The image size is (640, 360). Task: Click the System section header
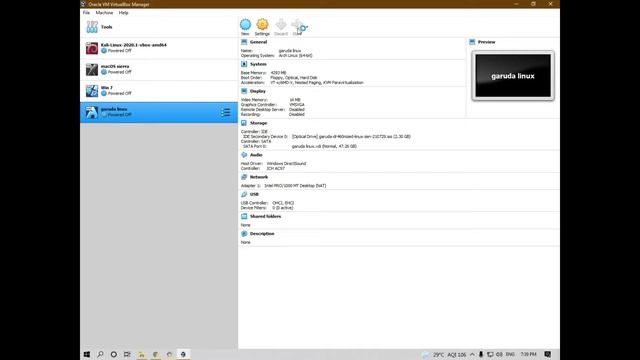258,64
